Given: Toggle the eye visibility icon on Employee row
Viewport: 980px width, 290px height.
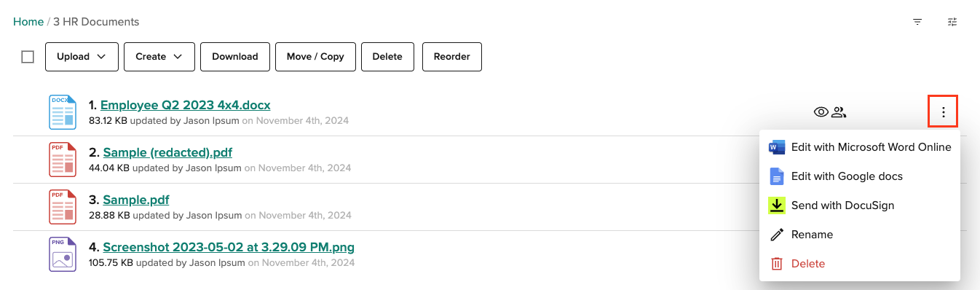Looking at the screenshot, I should 821,112.
